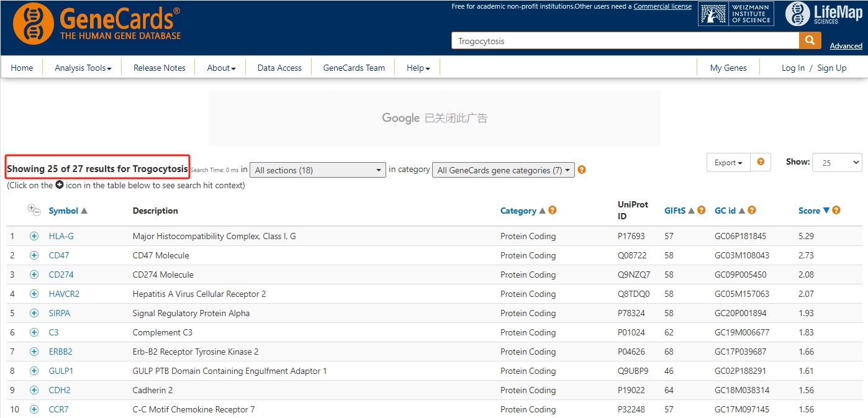
Task: Open the Weizmann Institute of Science logo
Action: [x=736, y=14]
